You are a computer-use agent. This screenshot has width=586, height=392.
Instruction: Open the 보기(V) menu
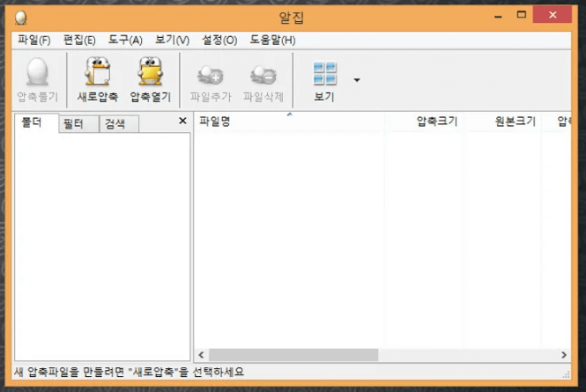click(172, 40)
